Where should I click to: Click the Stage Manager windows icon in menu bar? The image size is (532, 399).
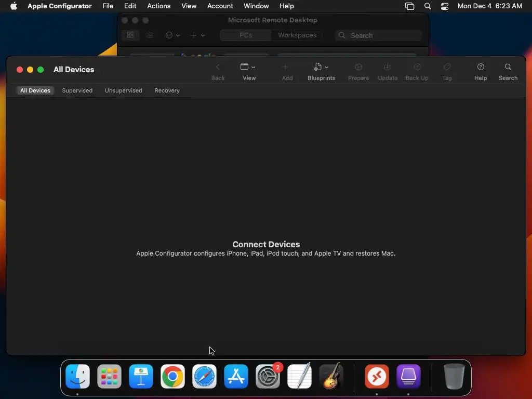pyautogui.click(x=409, y=6)
